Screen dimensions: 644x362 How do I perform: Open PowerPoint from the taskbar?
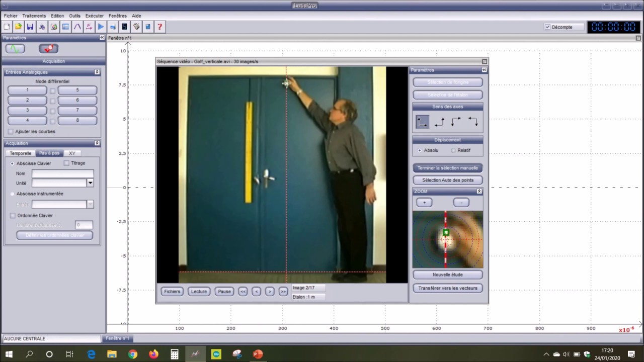point(258,354)
